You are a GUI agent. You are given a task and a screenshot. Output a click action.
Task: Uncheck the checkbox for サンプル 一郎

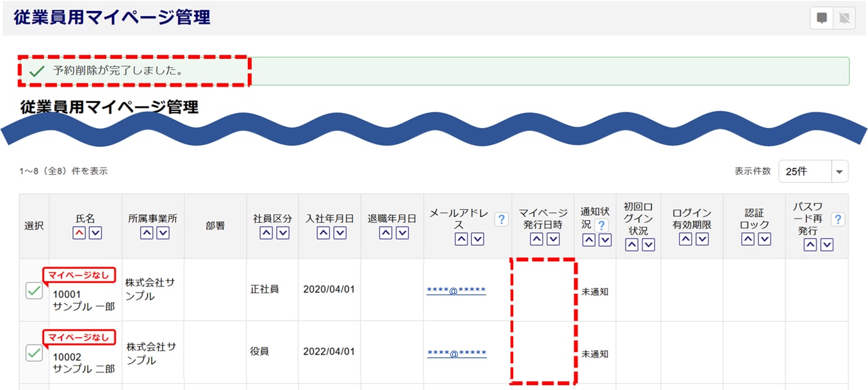(x=34, y=290)
